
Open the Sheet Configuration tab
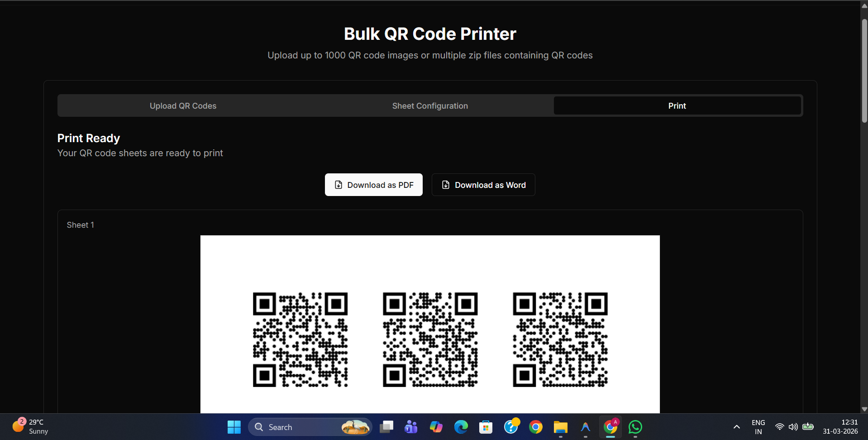429,105
